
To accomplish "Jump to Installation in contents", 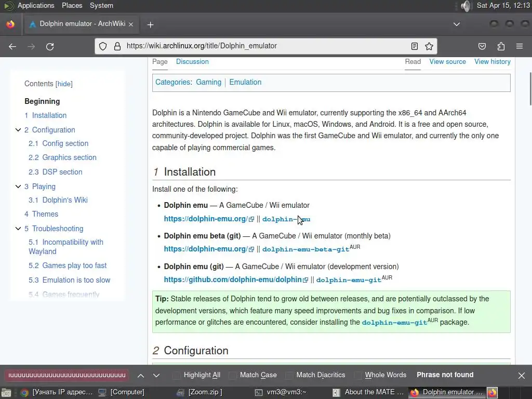I will tap(46, 115).
